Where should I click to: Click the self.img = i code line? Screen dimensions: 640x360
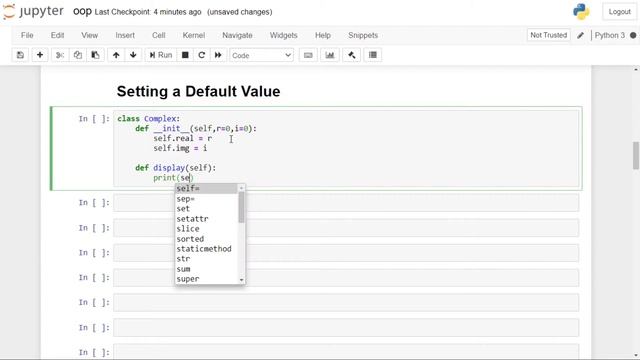pyautogui.click(x=180, y=148)
